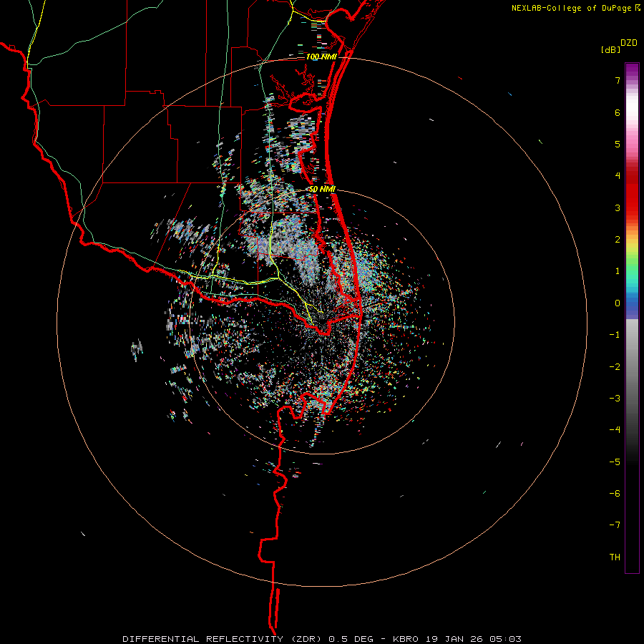Click the 1 dB tick label on the scale
This screenshot has width=644, height=644.
618,271
